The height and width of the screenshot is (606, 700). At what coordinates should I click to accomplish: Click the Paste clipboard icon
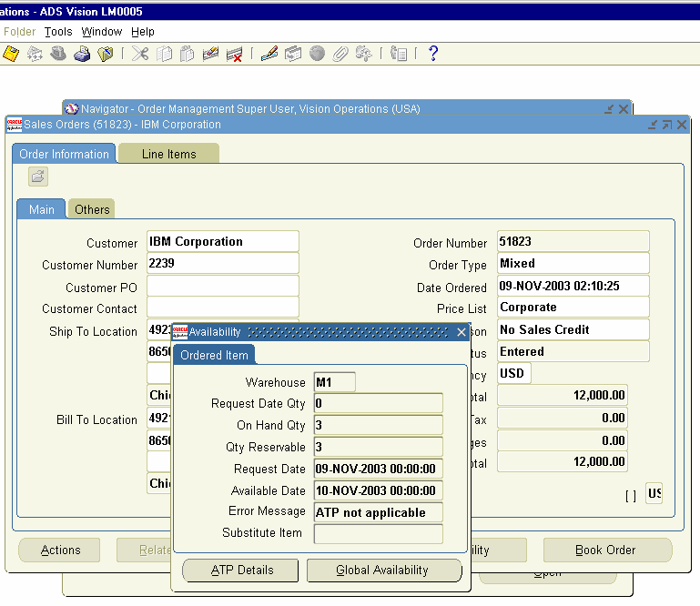click(187, 54)
